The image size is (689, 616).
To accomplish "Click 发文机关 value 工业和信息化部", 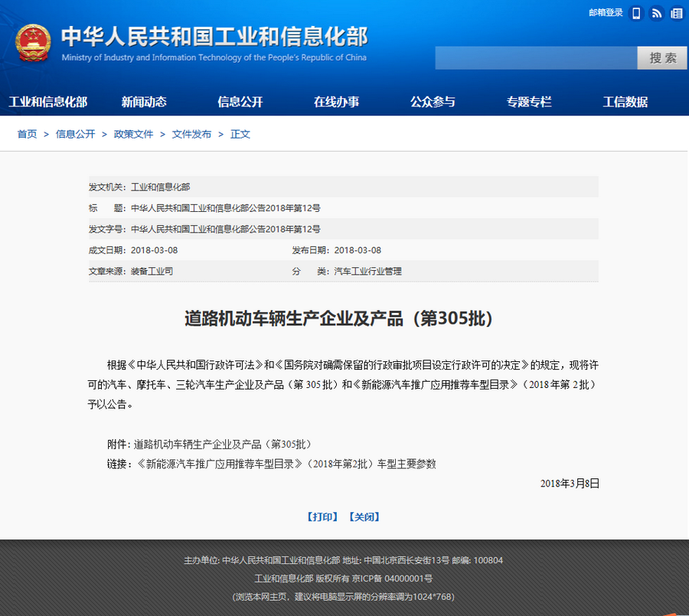I will (x=161, y=187).
